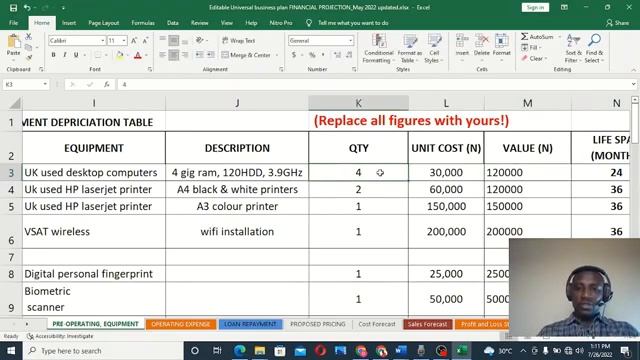Click the Increase Font Size icon

click(134, 40)
